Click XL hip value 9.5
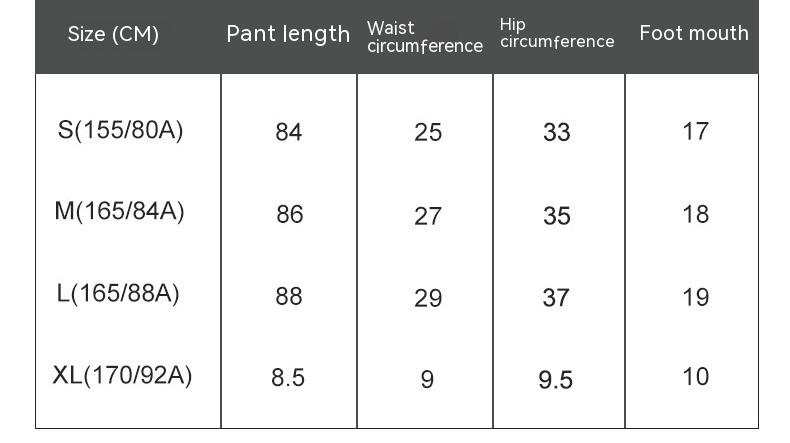Image resolution: width=790 pixels, height=443 pixels. click(556, 380)
